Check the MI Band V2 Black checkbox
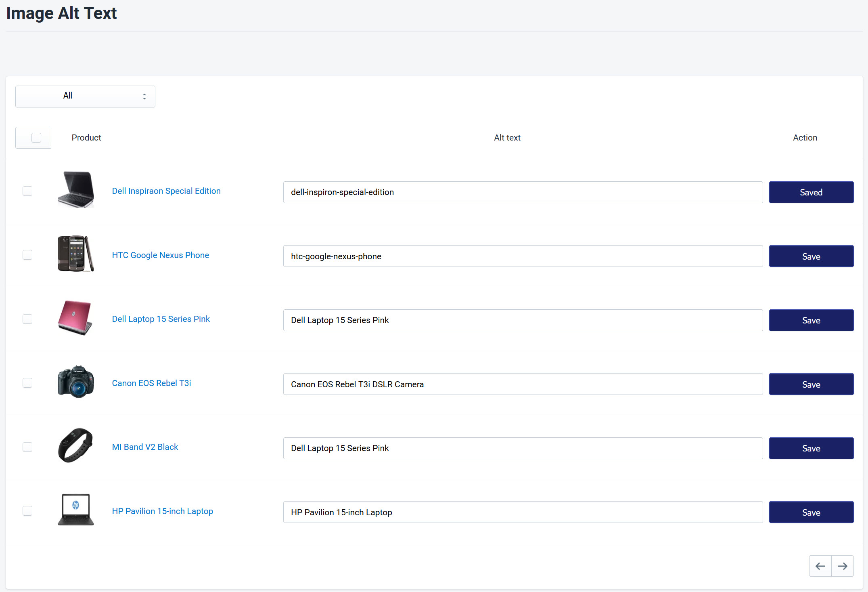 click(27, 447)
